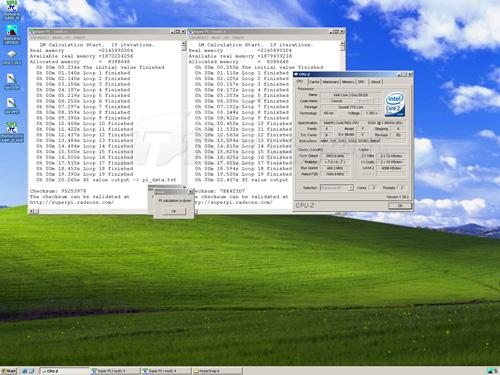Click 'Loop 19 finished' line in right Super PI
Screen dimensions: 500x375
[x=243, y=174]
